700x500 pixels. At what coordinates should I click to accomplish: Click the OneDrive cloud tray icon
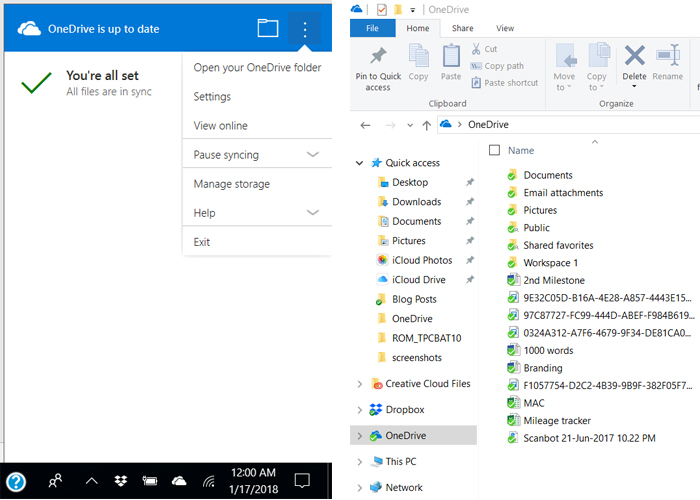click(x=179, y=481)
